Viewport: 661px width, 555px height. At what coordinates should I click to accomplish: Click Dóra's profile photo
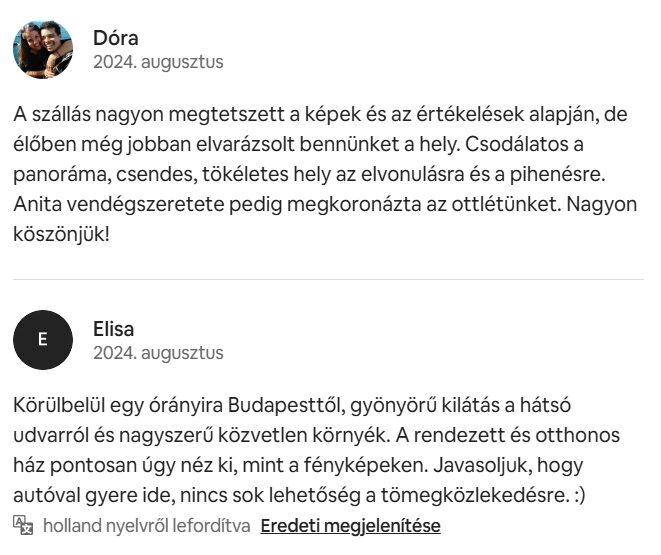pyautogui.click(x=43, y=49)
